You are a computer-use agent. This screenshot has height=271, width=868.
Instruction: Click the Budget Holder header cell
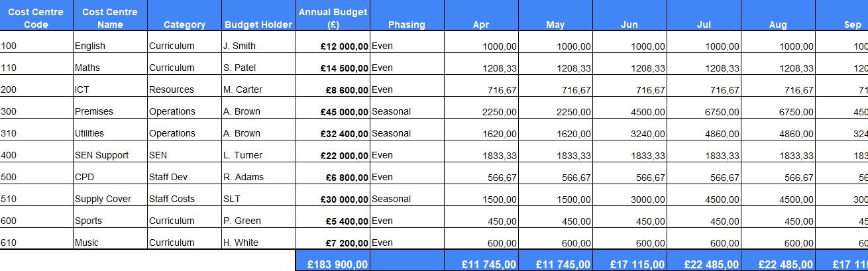[258, 25]
